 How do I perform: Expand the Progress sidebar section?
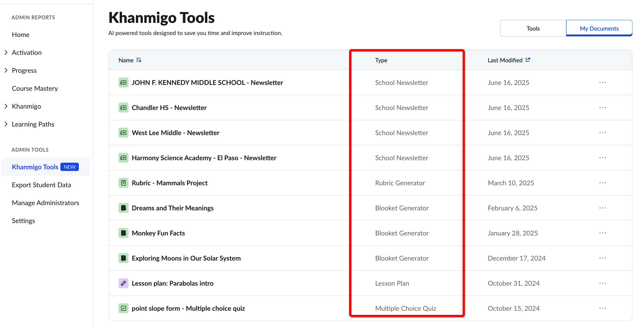(6, 70)
